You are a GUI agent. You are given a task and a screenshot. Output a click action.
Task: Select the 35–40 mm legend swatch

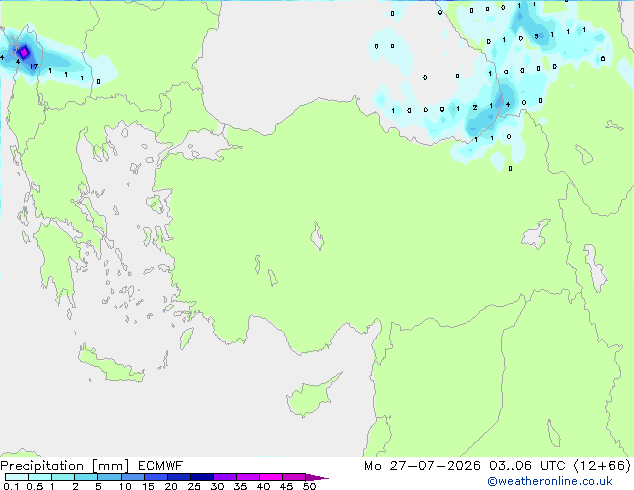[248, 477]
